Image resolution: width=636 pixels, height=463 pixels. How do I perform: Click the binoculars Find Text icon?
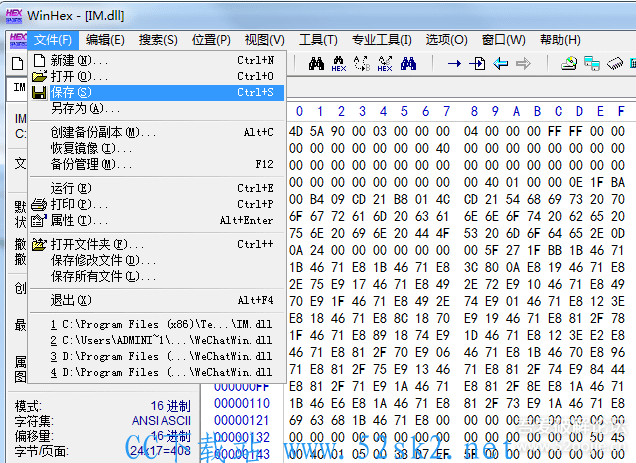[316, 64]
